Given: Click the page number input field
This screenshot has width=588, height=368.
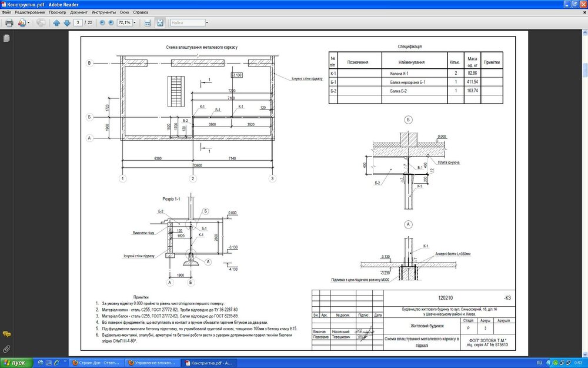Looking at the screenshot, I should click(78, 23).
